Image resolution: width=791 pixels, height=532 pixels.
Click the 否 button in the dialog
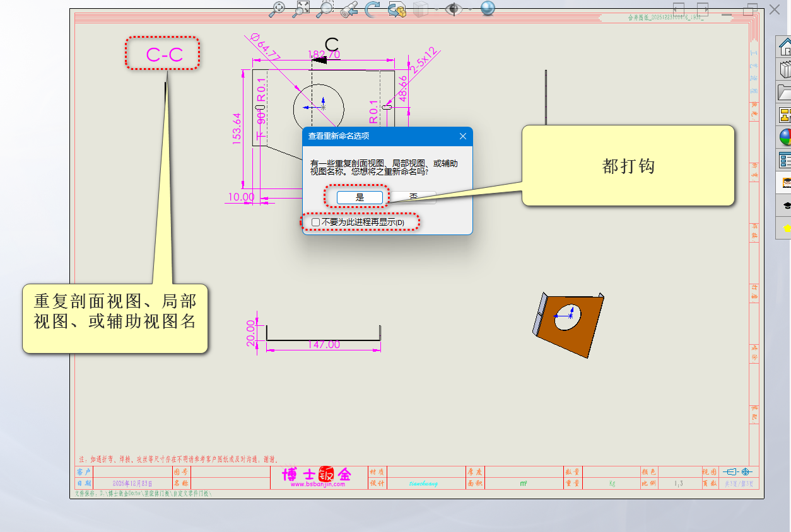click(413, 197)
